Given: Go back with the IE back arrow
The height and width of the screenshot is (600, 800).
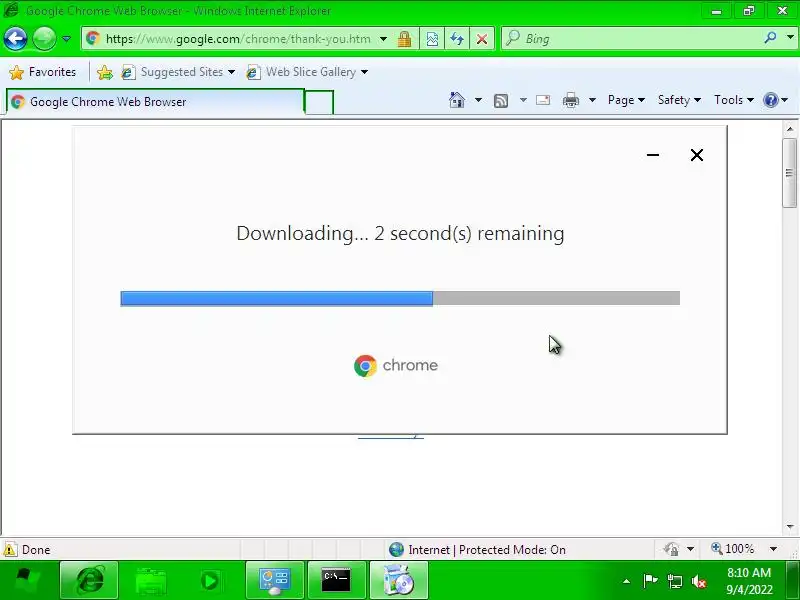Looking at the screenshot, I should 15,38.
